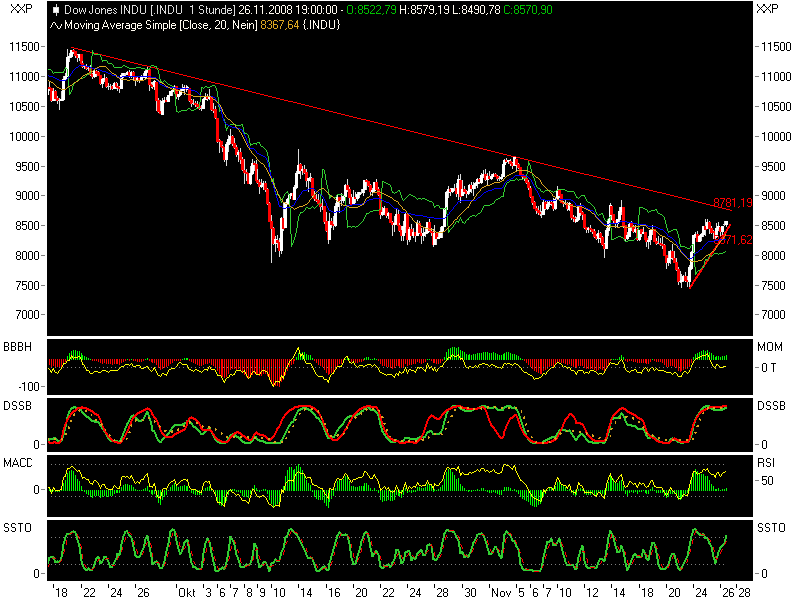Click the XXP label on right axis
Image resolution: width=800 pixels, height=600 pixels.
click(767, 9)
